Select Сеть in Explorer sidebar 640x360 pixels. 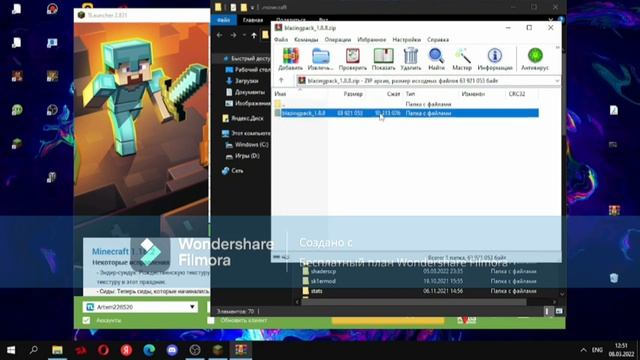pos(233,171)
